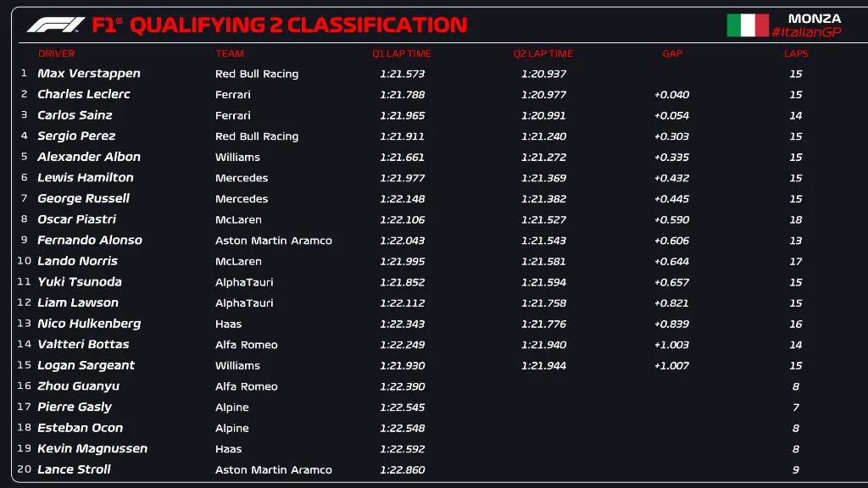Select Lewis Hamilton in the list

point(86,178)
